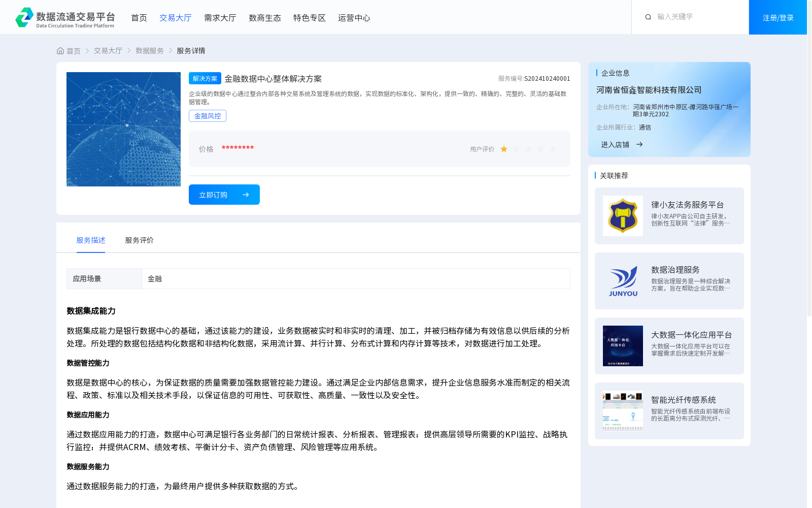Viewport: 812px width, 508px height.
Task: Click the 通信 industry value
Action: (645, 128)
